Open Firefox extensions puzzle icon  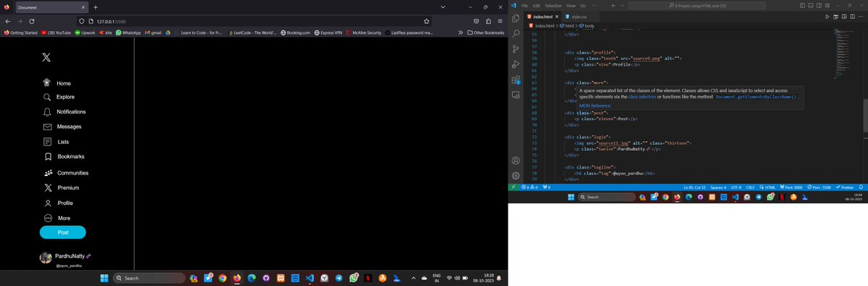tap(488, 22)
